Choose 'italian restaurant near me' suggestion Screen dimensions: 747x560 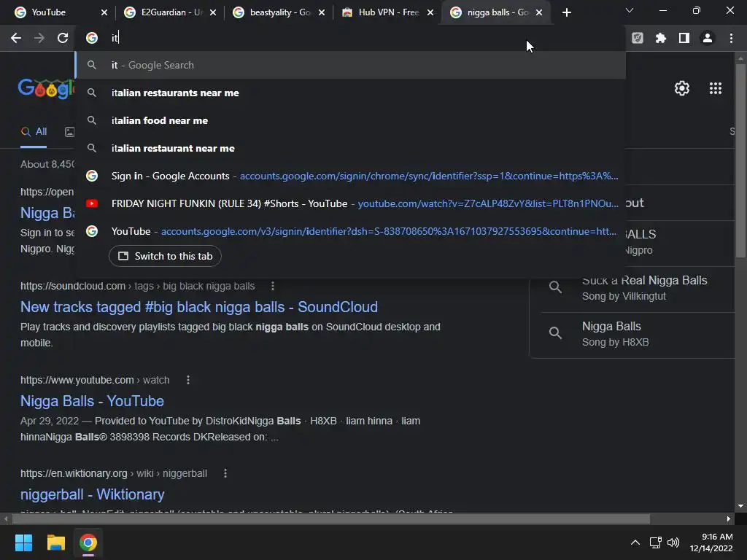coord(350,148)
